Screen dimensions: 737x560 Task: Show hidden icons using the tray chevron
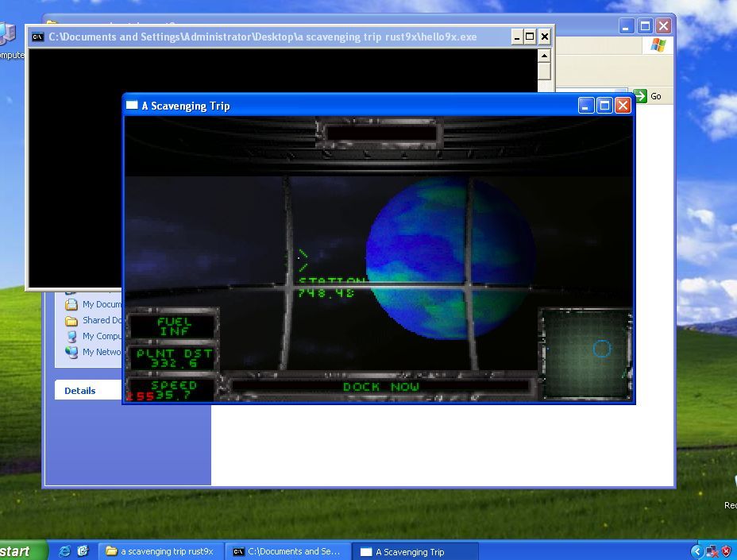coord(697,551)
